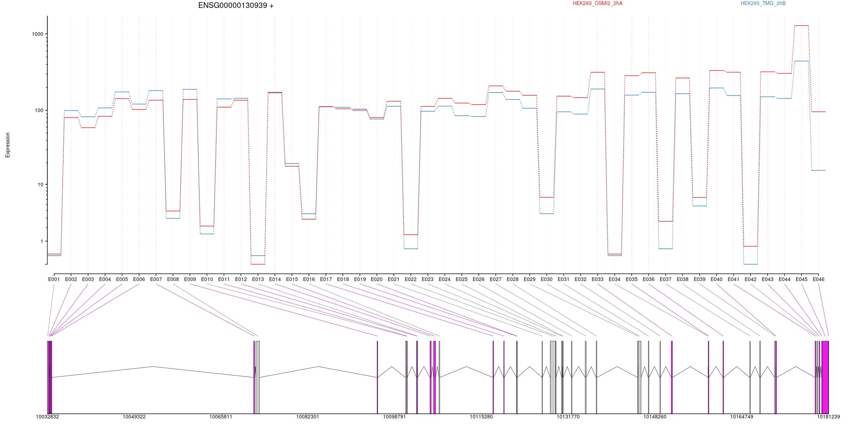Click exon label E025
The width and height of the screenshot is (868, 434).
pos(461,279)
